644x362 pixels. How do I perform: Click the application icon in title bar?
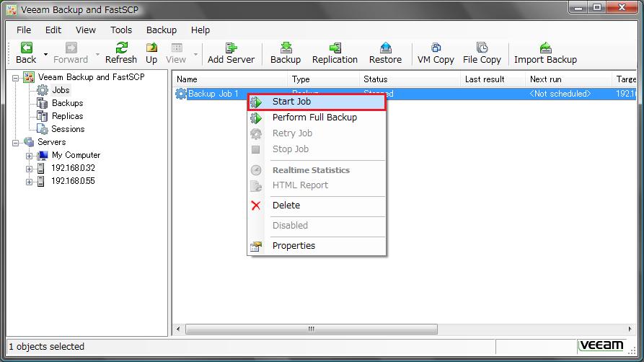coord(12,9)
